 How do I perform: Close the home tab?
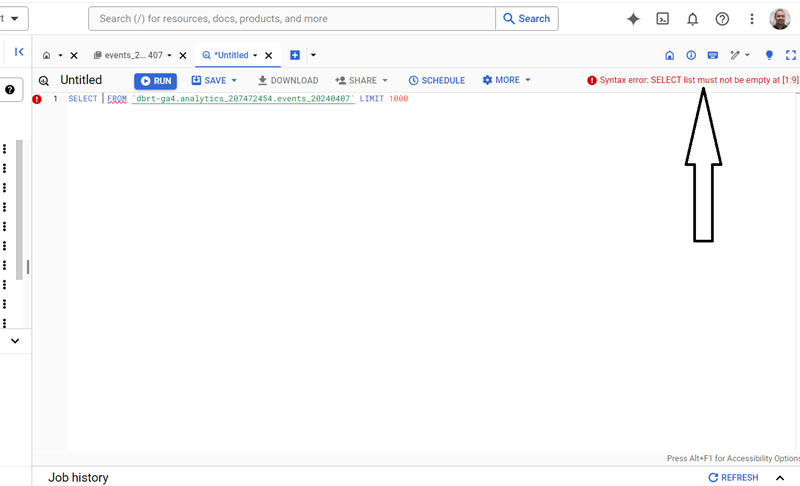coord(74,55)
